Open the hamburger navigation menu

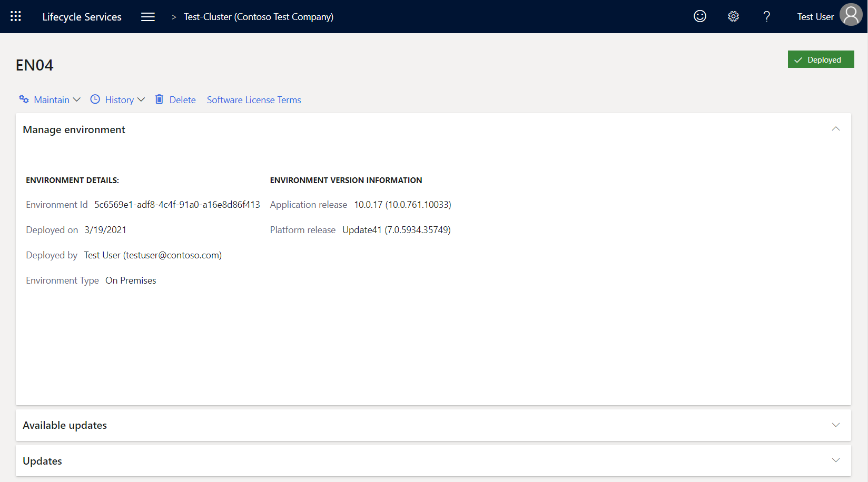(148, 17)
